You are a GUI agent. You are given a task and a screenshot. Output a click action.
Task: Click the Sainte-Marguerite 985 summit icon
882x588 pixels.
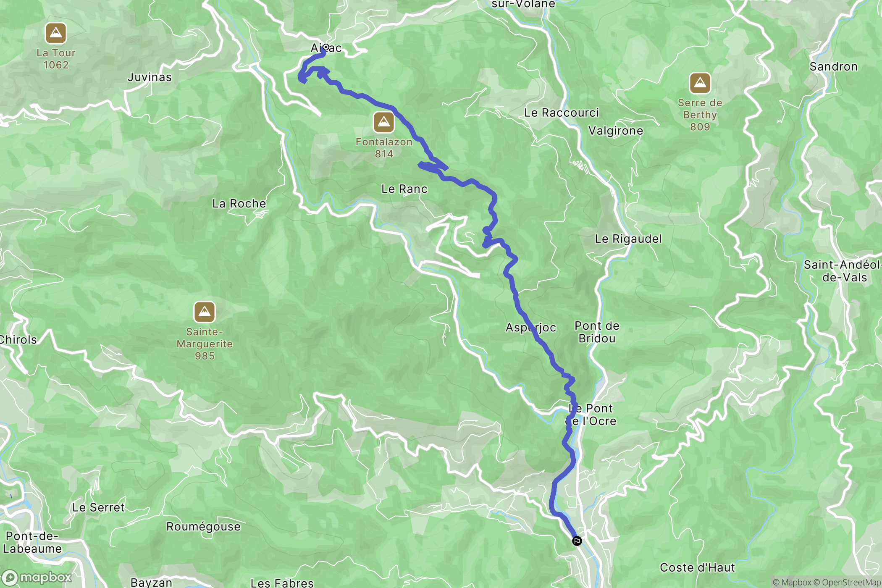(x=205, y=312)
